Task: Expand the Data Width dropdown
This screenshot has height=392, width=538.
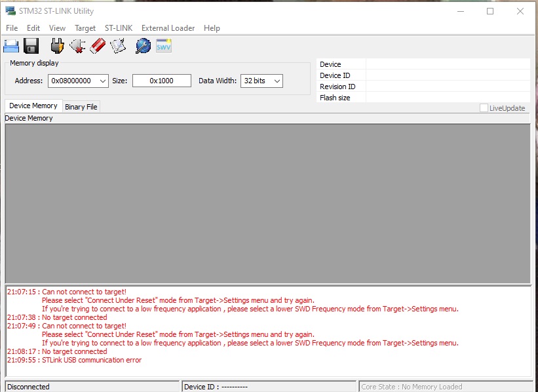Action: click(277, 81)
